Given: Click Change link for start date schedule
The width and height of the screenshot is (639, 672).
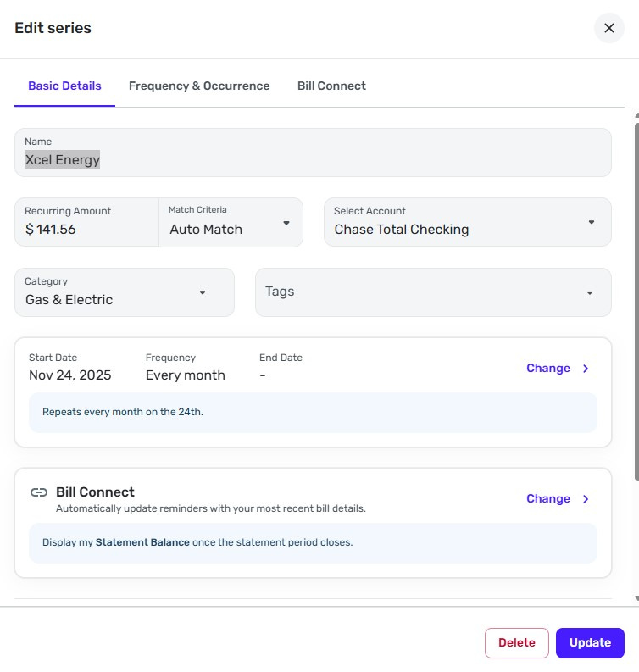Looking at the screenshot, I should pyautogui.click(x=548, y=369).
